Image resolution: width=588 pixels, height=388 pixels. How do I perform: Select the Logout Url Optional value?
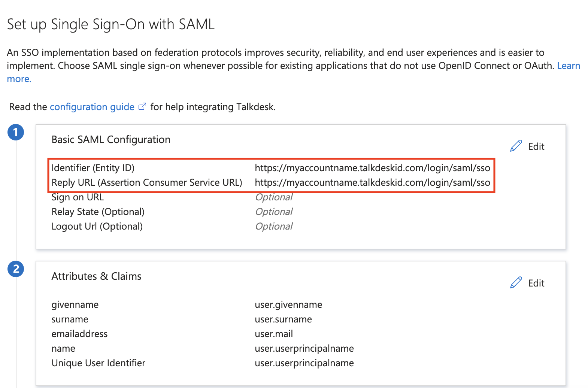click(x=274, y=226)
